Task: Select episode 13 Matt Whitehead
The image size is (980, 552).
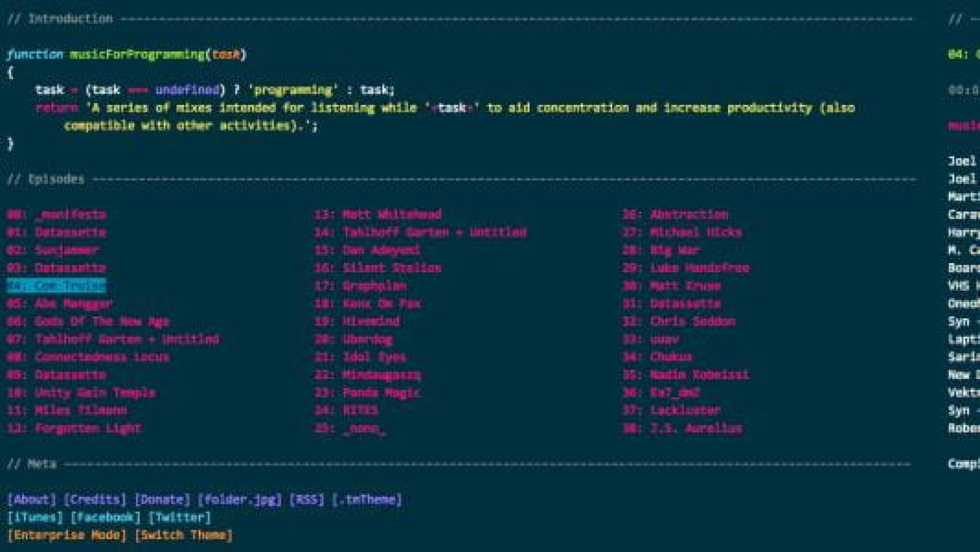Action: click(378, 215)
